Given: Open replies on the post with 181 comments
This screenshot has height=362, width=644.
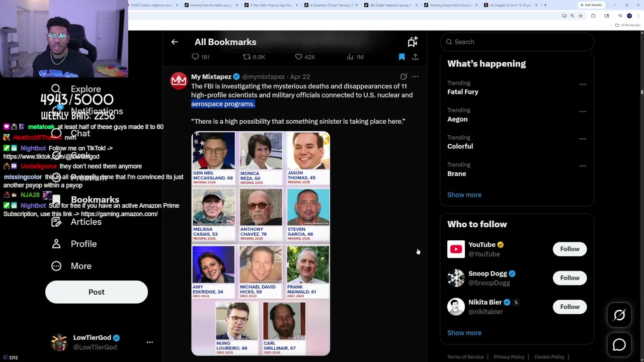Looking at the screenshot, I should pos(200,57).
